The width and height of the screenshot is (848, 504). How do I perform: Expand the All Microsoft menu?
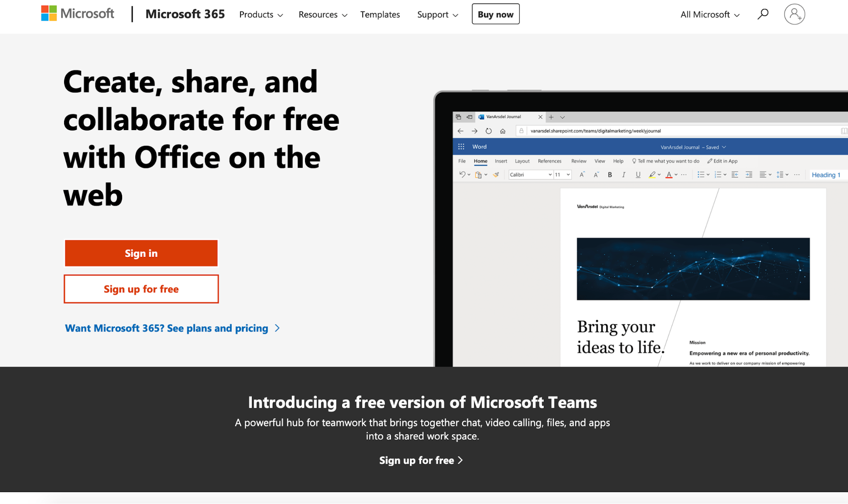coord(710,14)
